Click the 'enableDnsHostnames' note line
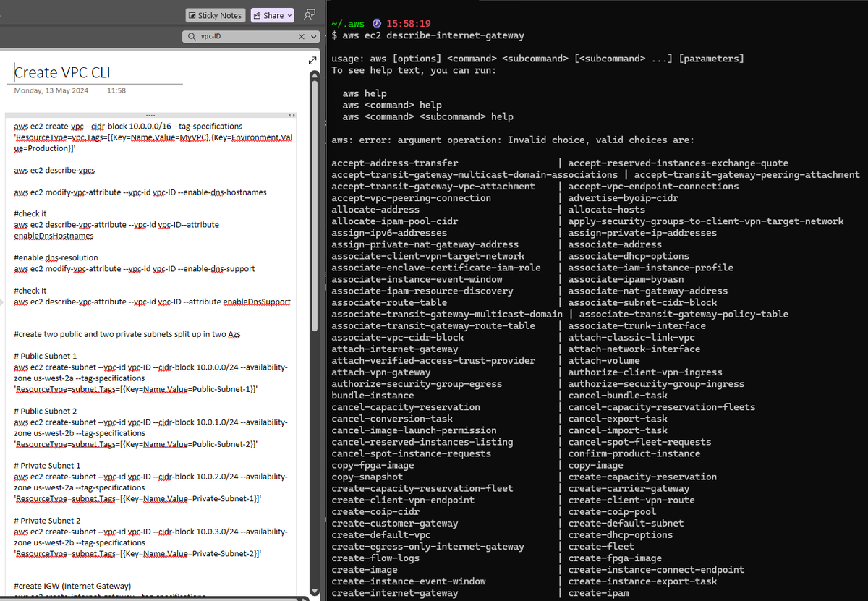The width and height of the screenshot is (868, 601). click(54, 236)
